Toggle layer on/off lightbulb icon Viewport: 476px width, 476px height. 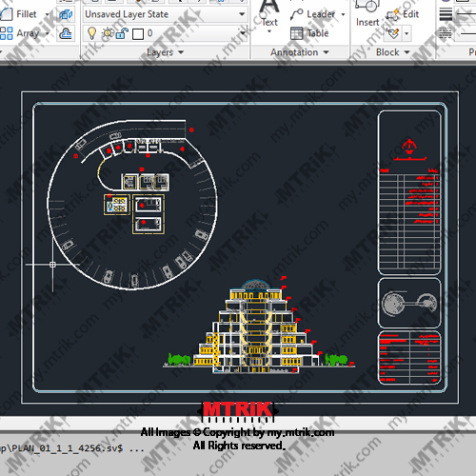[x=91, y=33]
